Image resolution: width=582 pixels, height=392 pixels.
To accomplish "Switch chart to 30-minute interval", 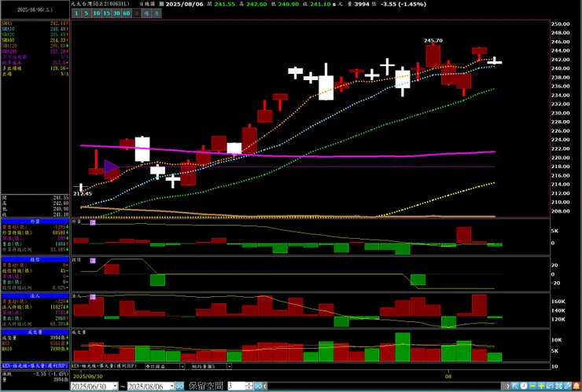I will click(116, 13).
